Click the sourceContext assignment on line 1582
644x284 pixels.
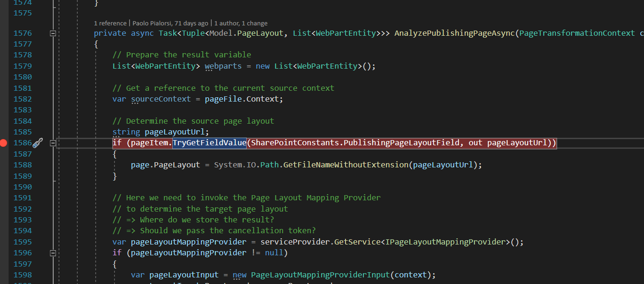[x=160, y=99]
